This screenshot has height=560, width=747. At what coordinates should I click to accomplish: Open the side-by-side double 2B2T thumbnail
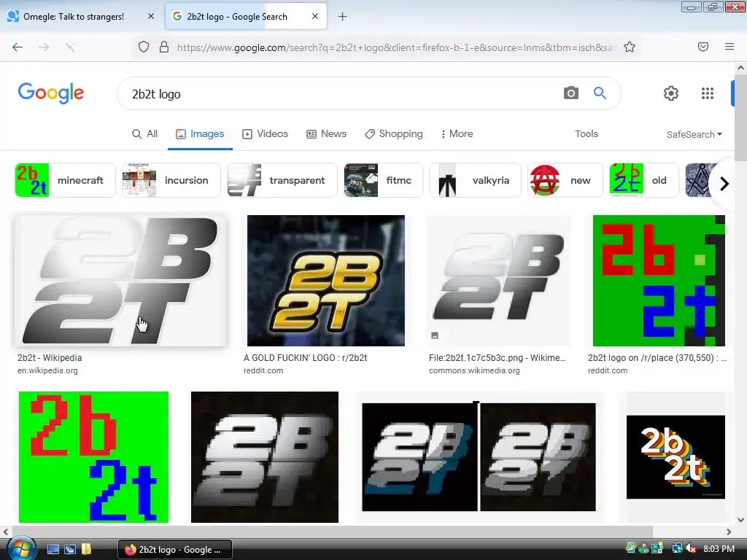click(x=479, y=457)
